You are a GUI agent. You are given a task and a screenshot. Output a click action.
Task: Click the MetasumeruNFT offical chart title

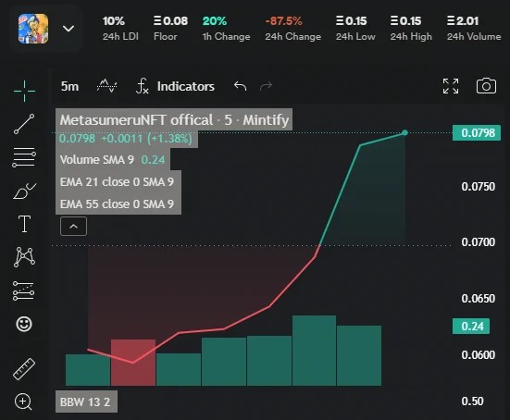tap(174, 120)
